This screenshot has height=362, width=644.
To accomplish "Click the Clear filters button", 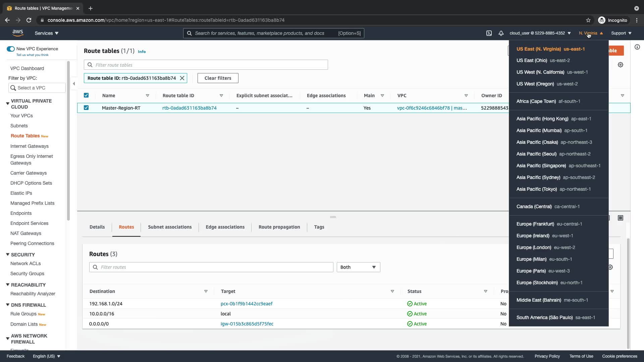I will [218, 78].
